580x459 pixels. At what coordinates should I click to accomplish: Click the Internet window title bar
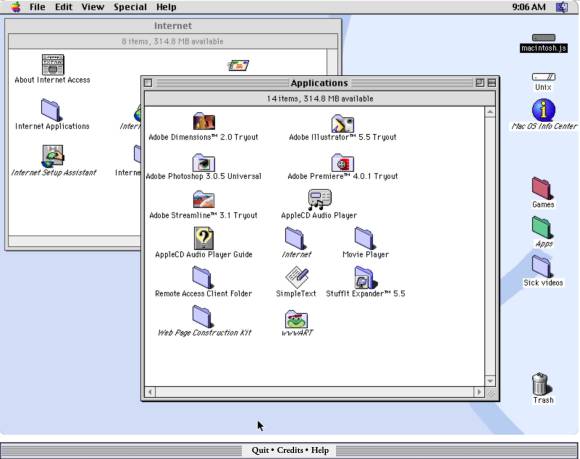pos(173,26)
